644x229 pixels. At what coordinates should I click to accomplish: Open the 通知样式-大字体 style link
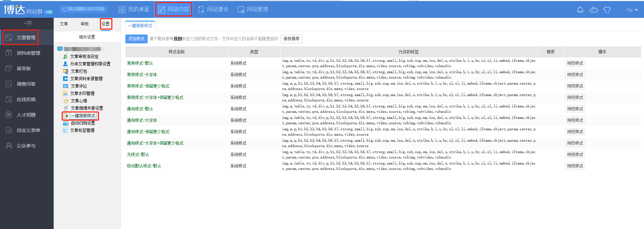pyautogui.click(x=142, y=120)
